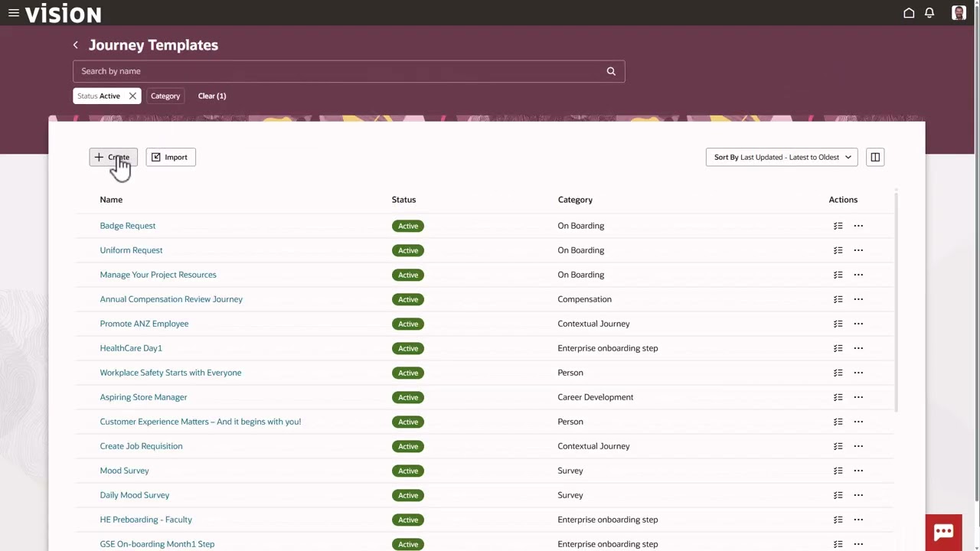Expand the Sort By dropdown
Screen dimensions: 980x551
[x=782, y=157]
